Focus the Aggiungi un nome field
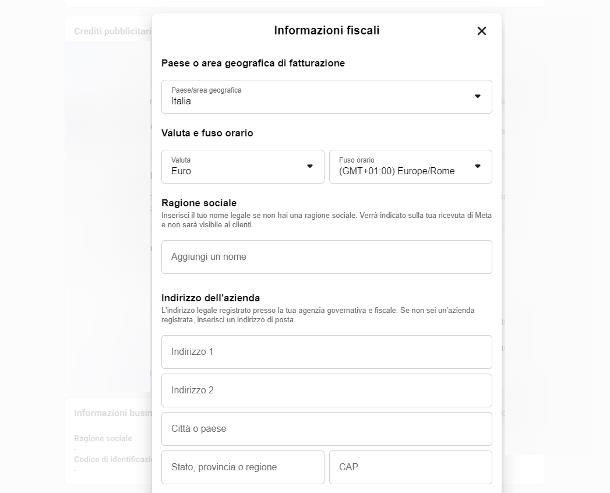The image size is (610, 493). [327, 257]
